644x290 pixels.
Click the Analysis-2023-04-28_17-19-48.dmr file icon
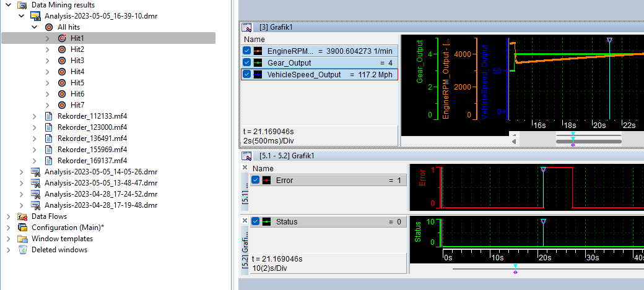pyautogui.click(x=35, y=205)
